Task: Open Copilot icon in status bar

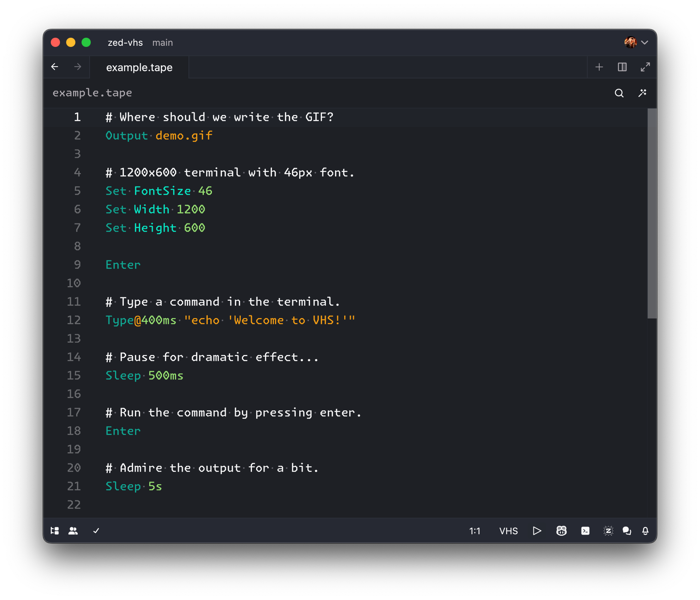Action: pyautogui.click(x=562, y=531)
